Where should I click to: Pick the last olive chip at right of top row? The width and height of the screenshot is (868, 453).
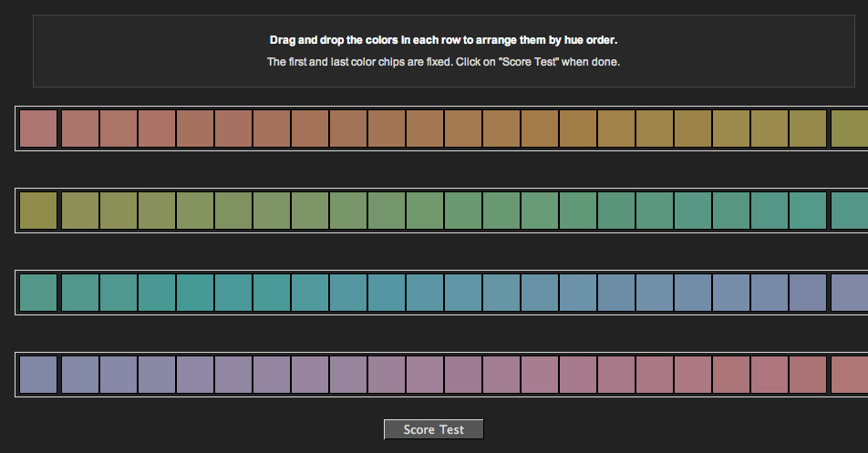pyautogui.click(x=850, y=129)
